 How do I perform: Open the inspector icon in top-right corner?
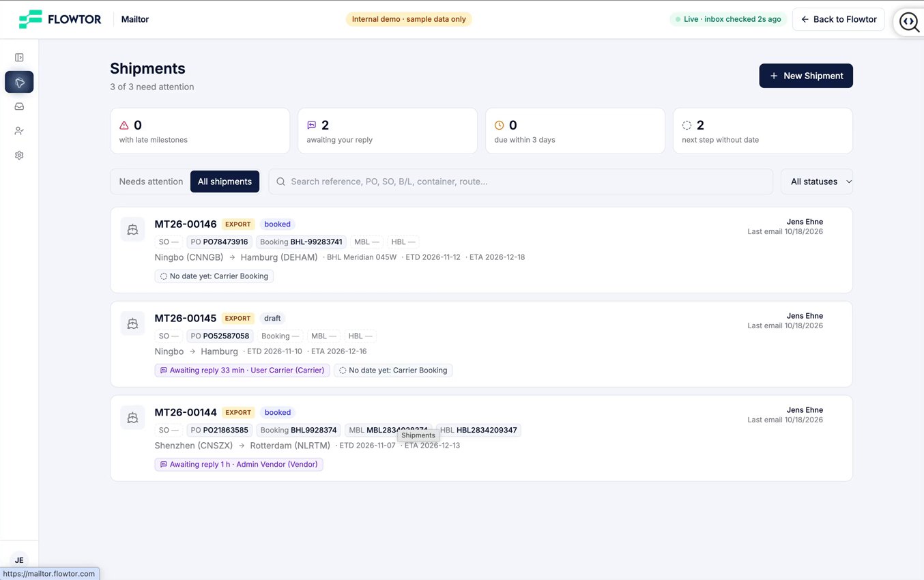pyautogui.click(x=908, y=21)
